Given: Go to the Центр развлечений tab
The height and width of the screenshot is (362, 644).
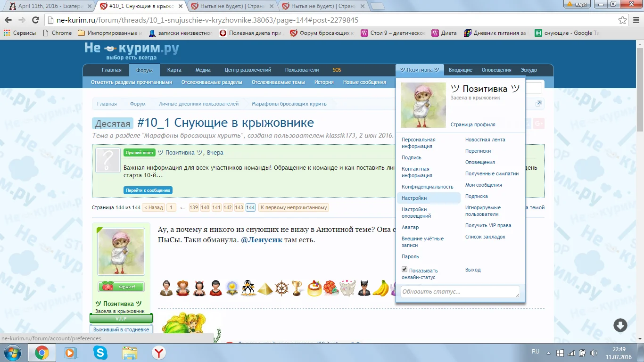Looking at the screenshot, I should pyautogui.click(x=248, y=70).
